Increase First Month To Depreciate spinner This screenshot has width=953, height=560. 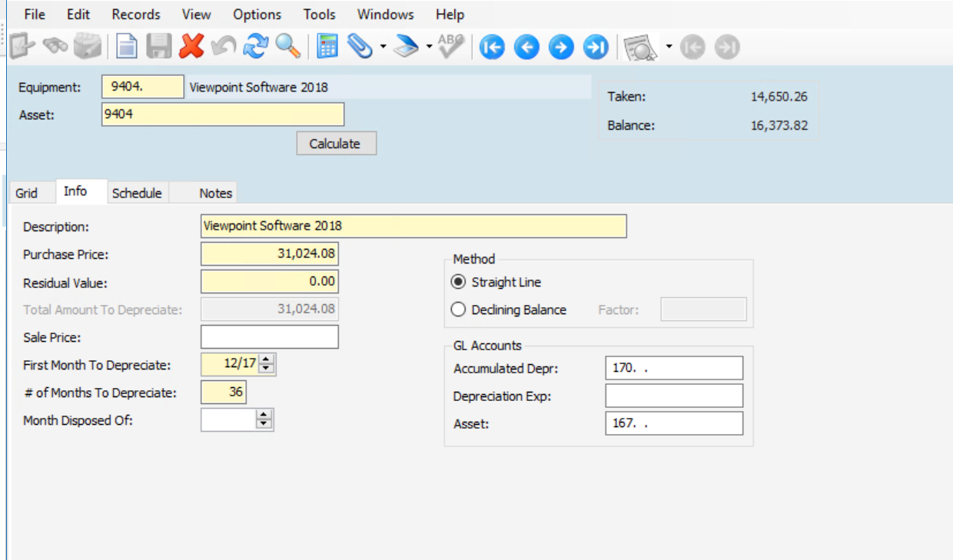point(267,360)
